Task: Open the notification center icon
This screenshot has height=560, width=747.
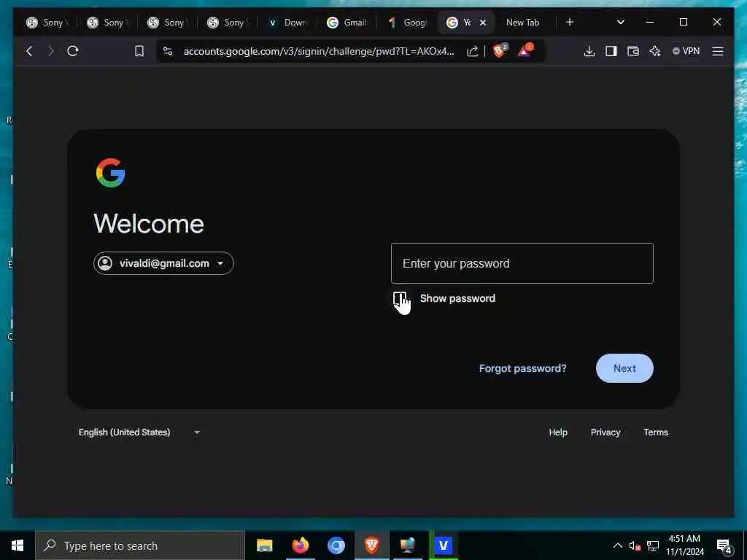Action: [x=724, y=546]
